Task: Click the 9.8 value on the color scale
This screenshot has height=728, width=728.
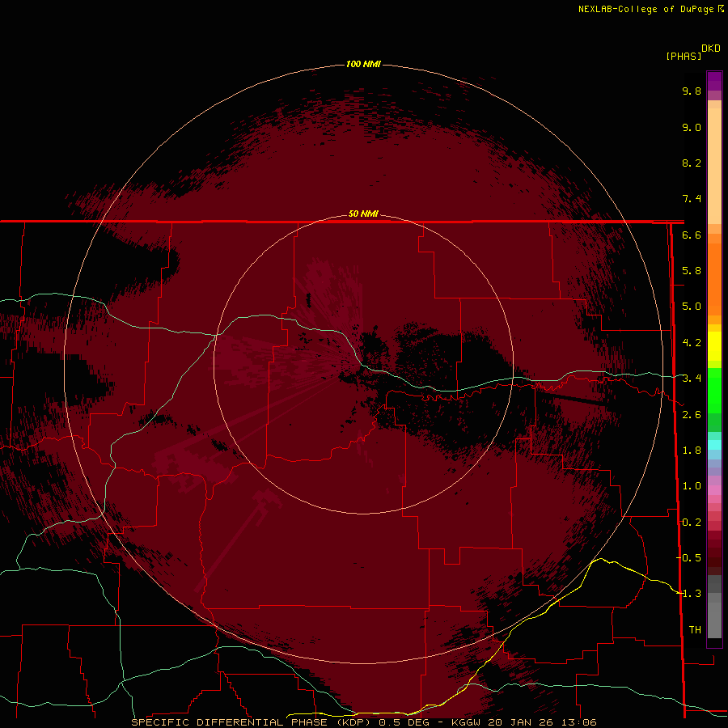Action: tap(692, 91)
